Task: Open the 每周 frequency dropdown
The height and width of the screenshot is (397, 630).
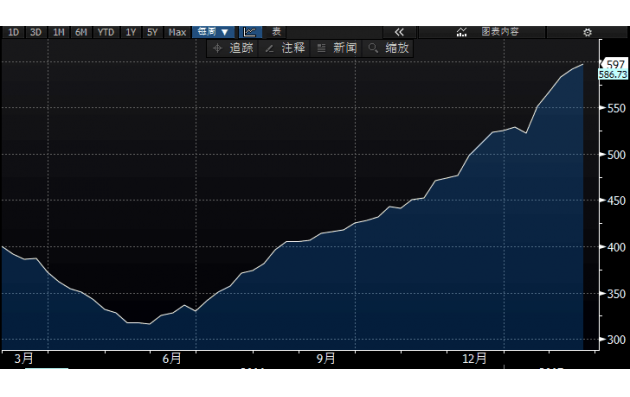Action: tap(213, 32)
